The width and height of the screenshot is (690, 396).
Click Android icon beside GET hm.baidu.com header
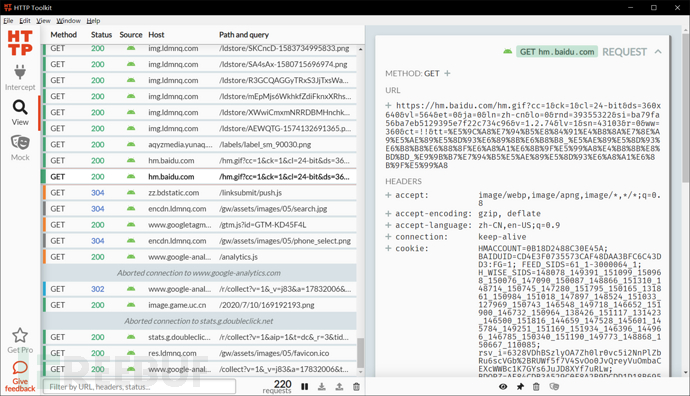coord(507,51)
